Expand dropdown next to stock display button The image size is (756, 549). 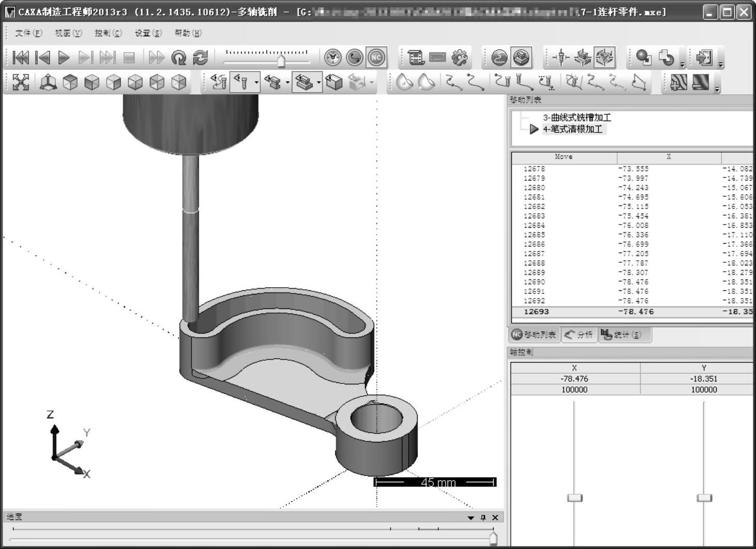coord(319,82)
